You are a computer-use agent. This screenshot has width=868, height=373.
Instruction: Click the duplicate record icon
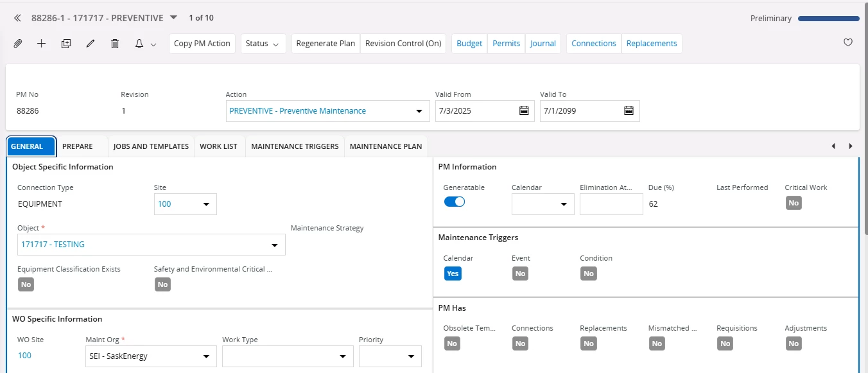66,44
